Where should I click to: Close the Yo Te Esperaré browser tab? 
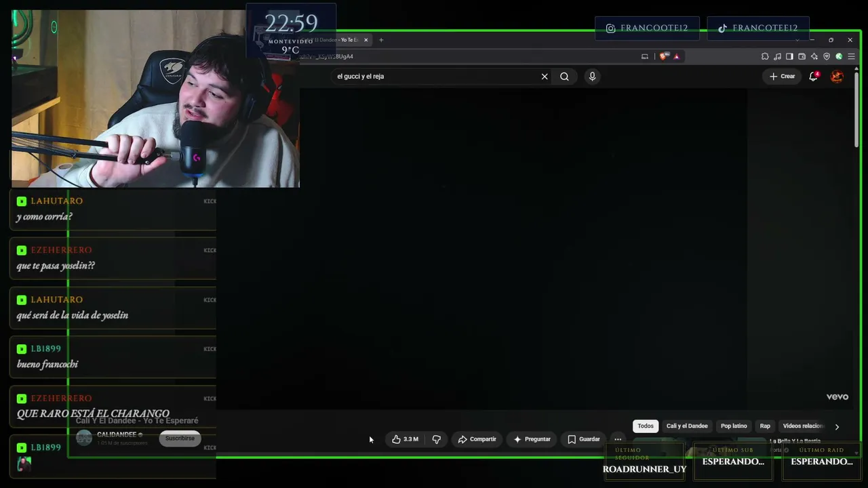point(366,40)
